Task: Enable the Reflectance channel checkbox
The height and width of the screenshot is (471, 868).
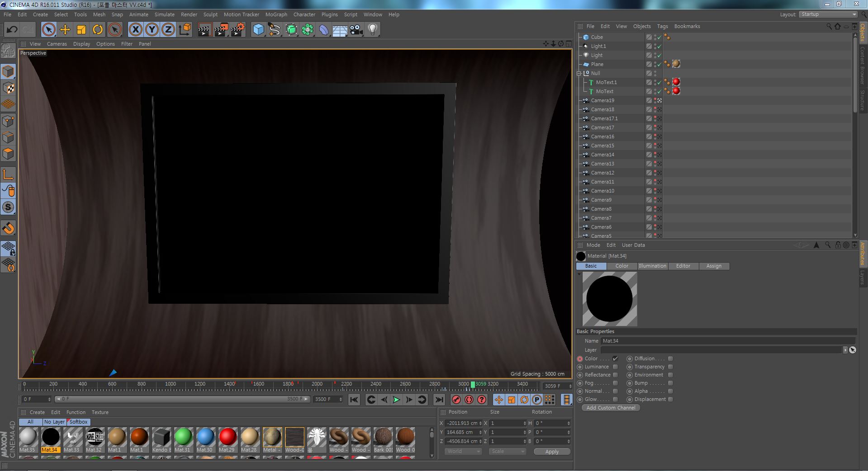Action: [x=615, y=375]
